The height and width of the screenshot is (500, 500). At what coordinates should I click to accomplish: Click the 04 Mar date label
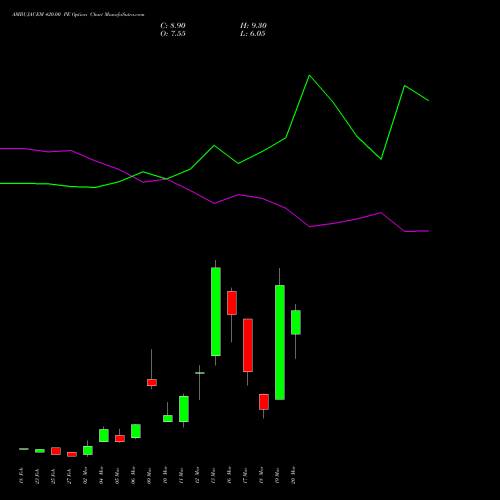tap(101, 475)
